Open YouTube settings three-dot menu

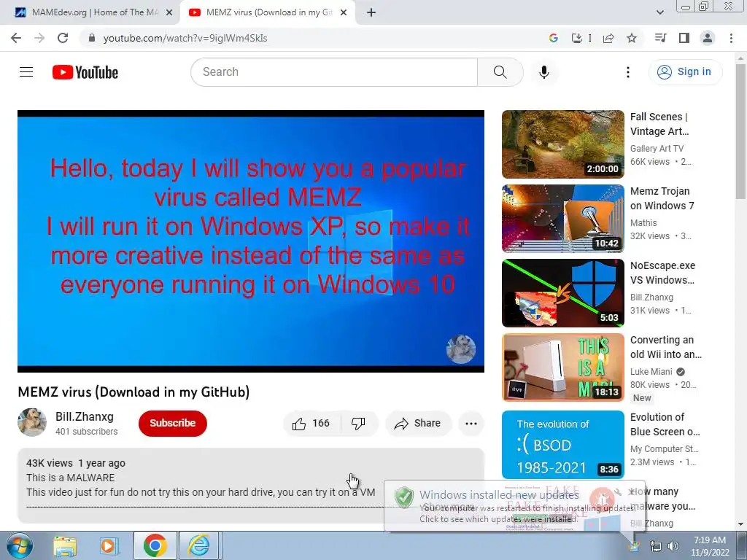(628, 72)
